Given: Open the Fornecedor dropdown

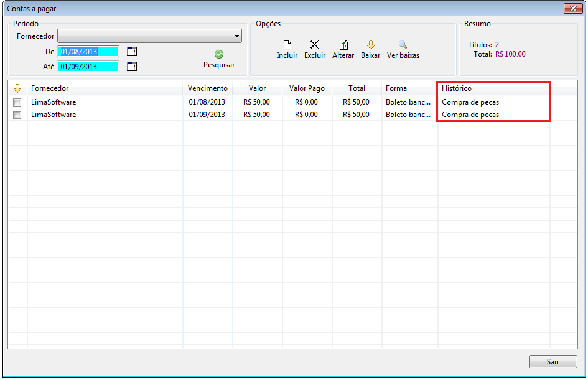Looking at the screenshot, I should [149, 36].
